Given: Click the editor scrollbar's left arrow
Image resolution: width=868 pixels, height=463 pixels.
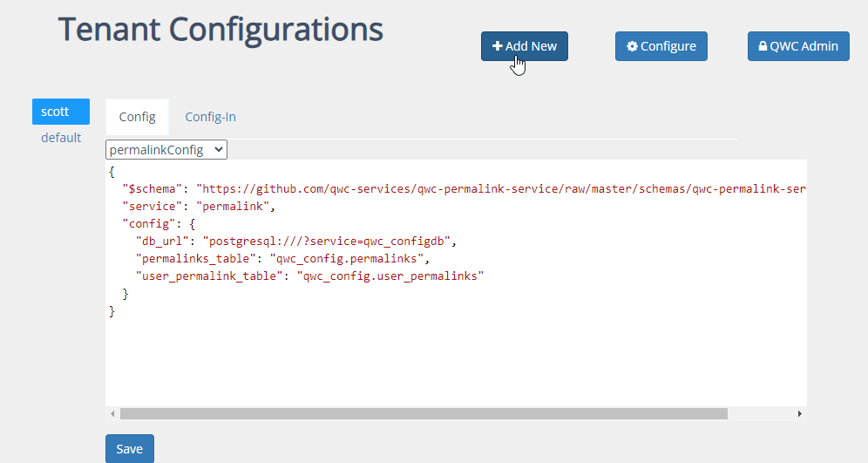Looking at the screenshot, I should 112,413.
